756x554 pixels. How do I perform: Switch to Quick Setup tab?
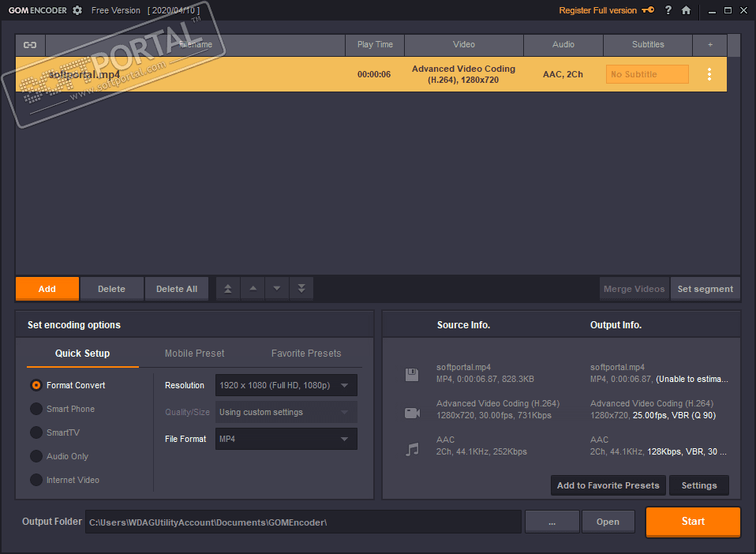click(x=82, y=354)
